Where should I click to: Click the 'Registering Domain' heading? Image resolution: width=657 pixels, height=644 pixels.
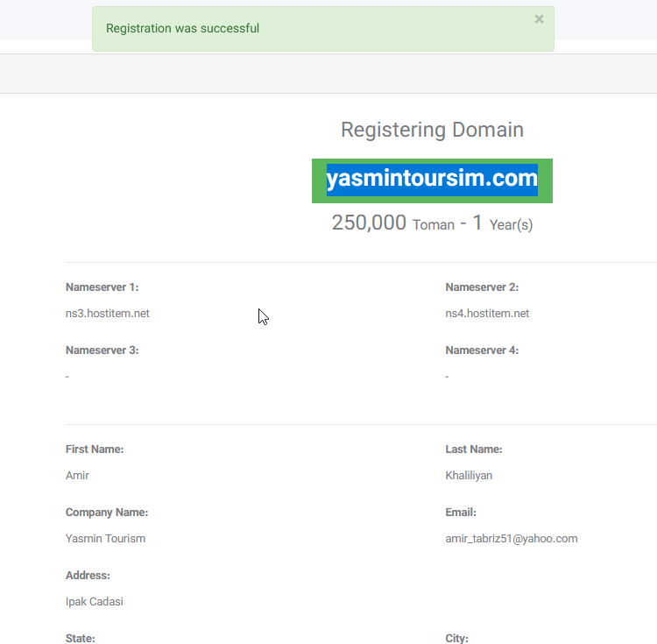click(432, 130)
